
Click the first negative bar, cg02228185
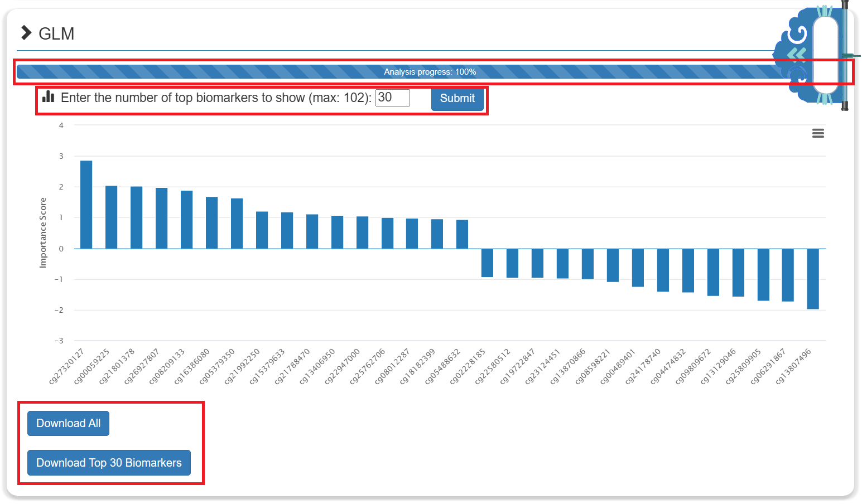(x=487, y=263)
